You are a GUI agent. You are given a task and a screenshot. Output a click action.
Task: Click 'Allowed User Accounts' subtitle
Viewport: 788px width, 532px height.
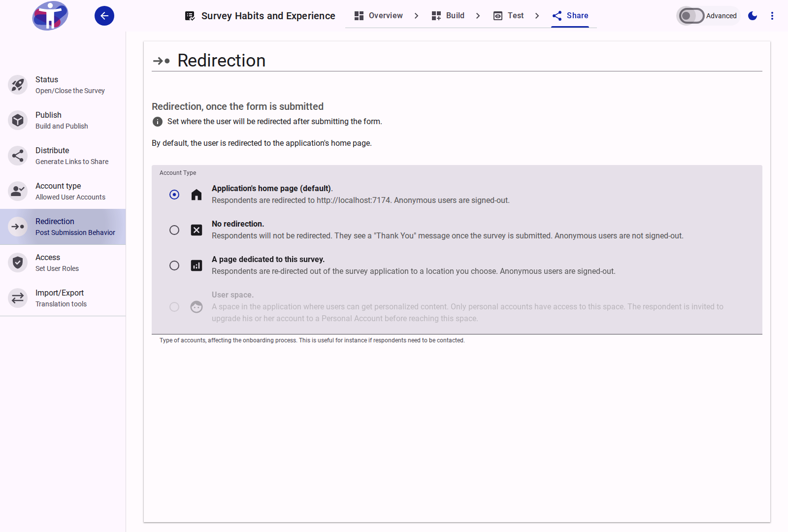click(x=70, y=197)
